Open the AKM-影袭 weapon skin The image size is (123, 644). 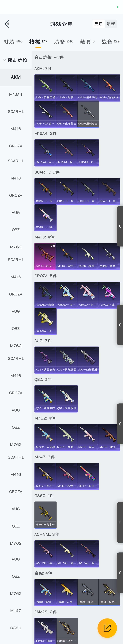[x=67, y=88]
